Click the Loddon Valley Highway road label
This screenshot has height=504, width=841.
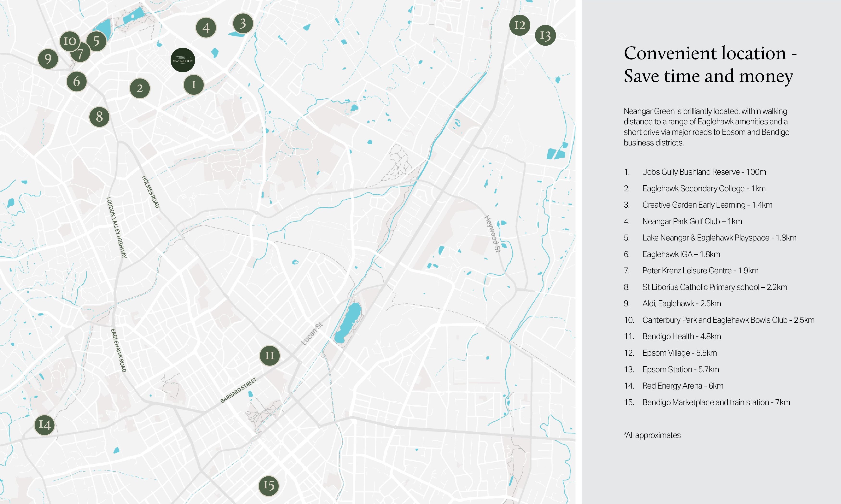pos(116,228)
